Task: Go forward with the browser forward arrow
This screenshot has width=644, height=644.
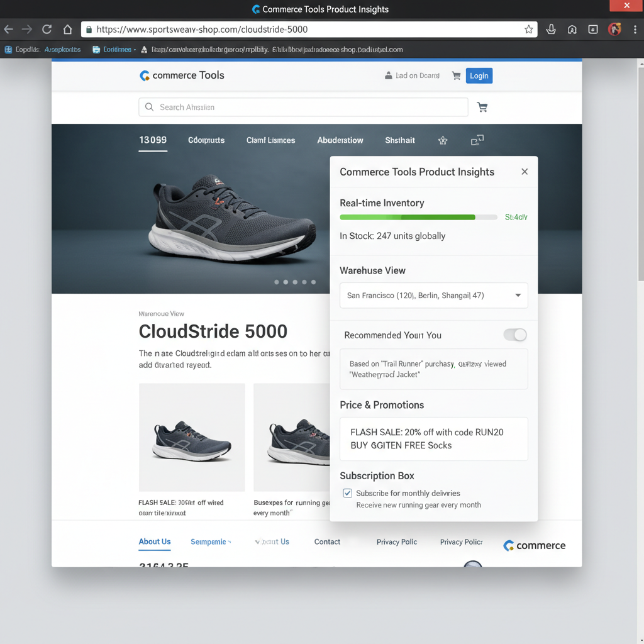Action: click(x=26, y=29)
